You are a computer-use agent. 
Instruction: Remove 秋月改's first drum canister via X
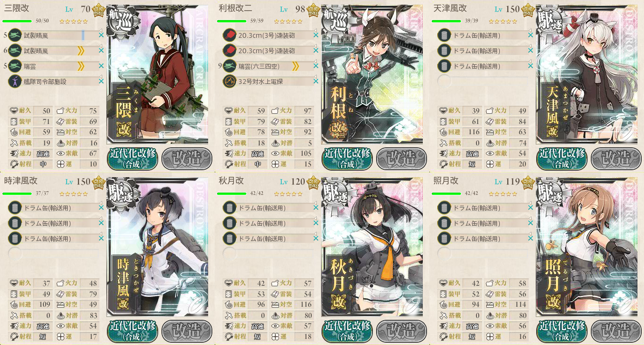pos(315,208)
